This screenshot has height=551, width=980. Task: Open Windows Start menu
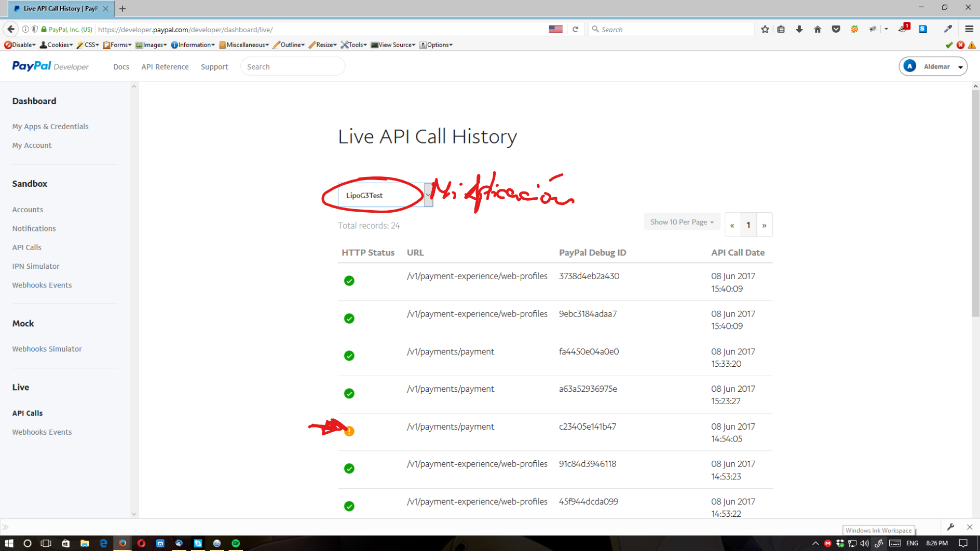(9, 543)
